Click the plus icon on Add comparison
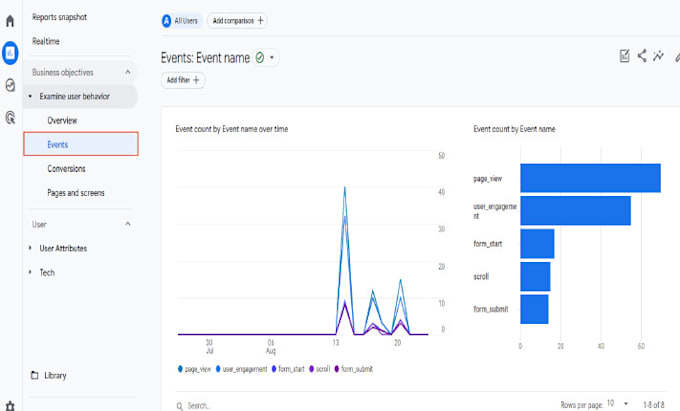This screenshot has width=680, height=411. 260,20
